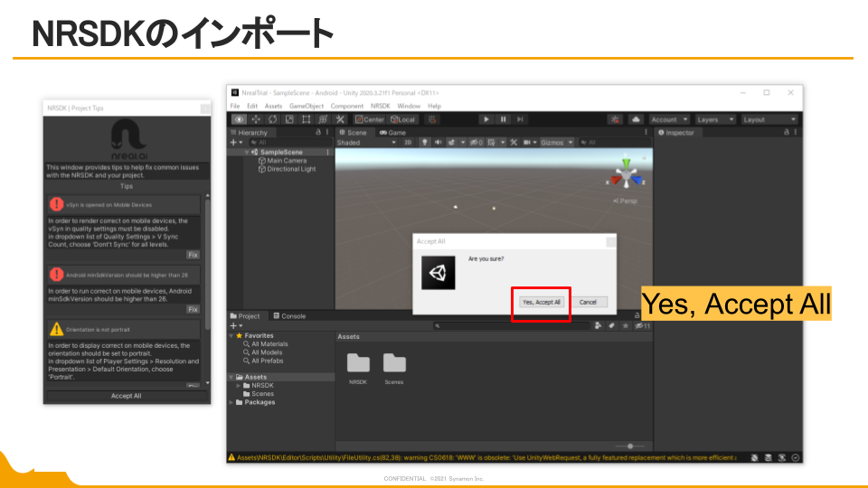Click Accept All in NRSDK Project Tips
The height and width of the screenshot is (488, 868).
pyautogui.click(x=127, y=396)
